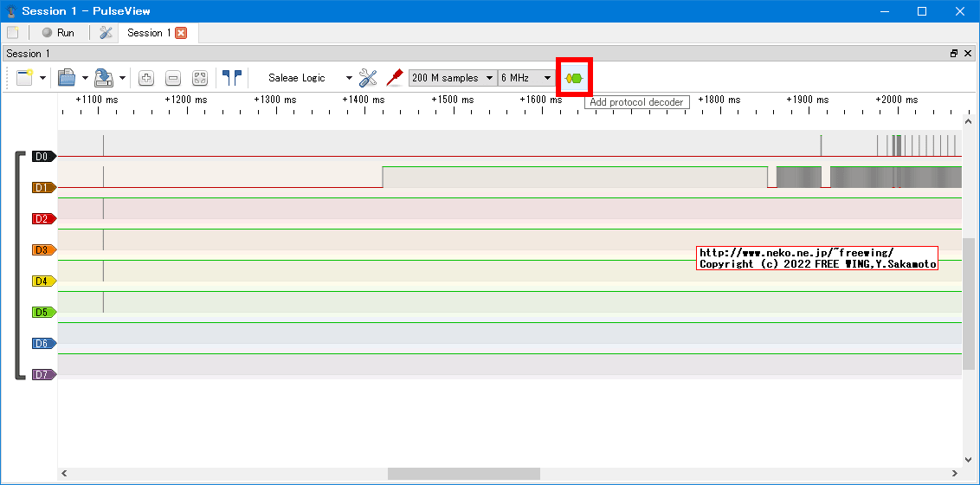Viewport: 980px width, 485px height.
Task: Click the +1900 ms ruler mark
Action: tap(808, 100)
